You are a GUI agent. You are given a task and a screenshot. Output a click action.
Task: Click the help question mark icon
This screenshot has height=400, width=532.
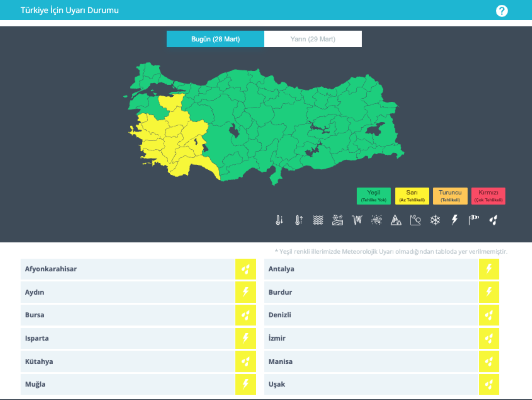tap(501, 11)
